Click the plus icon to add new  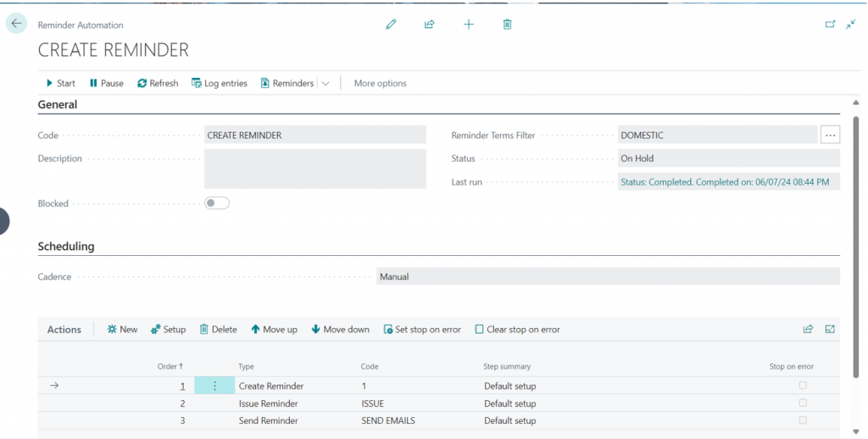click(x=469, y=25)
